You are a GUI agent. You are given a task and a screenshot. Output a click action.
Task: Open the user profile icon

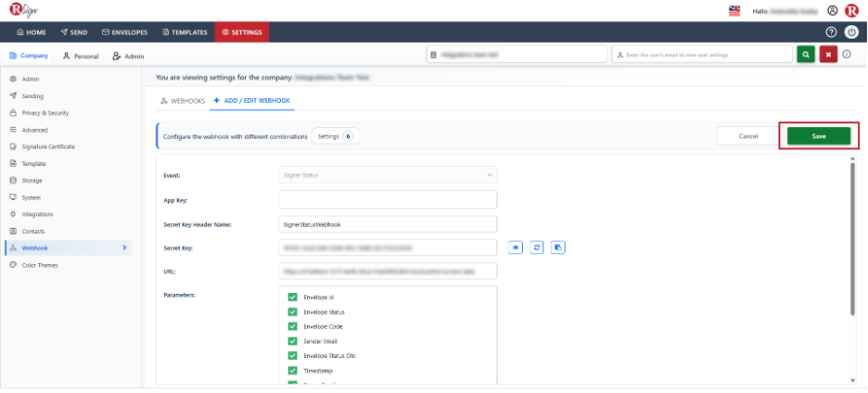pyautogui.click(x=832, y=10)
